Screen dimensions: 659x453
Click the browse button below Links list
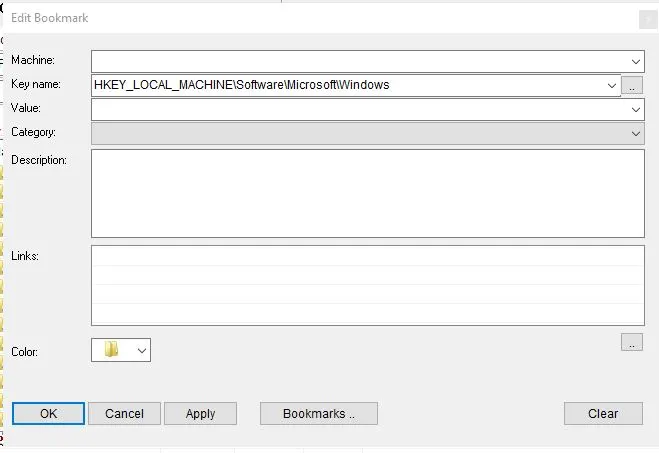[x=632, y=342]
